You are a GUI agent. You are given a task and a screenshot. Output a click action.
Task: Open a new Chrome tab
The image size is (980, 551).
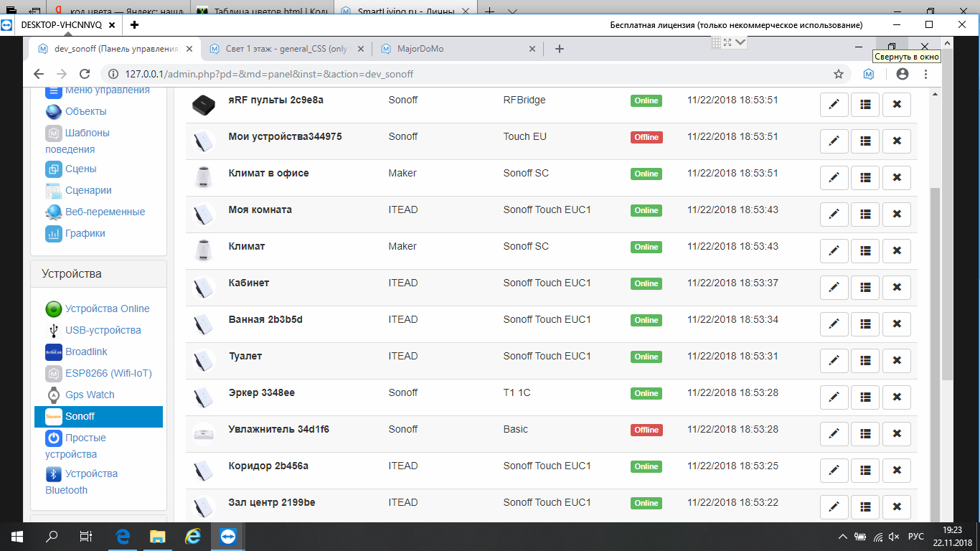(x=560, y=49)
